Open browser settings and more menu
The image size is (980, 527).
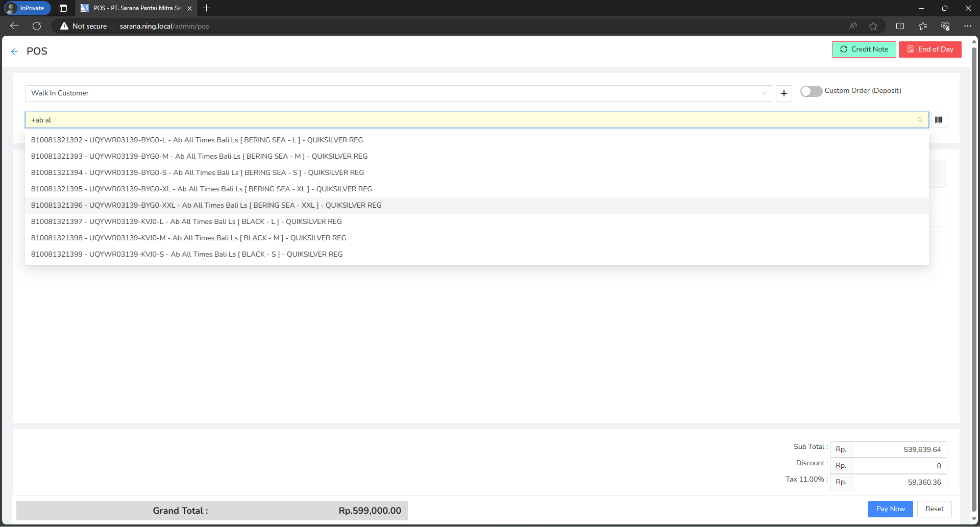click(x=968, y=26)
